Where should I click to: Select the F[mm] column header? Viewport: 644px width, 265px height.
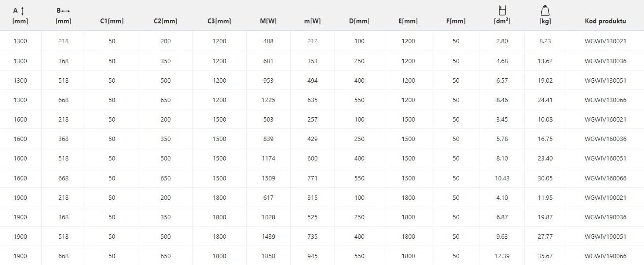(456, 21)
